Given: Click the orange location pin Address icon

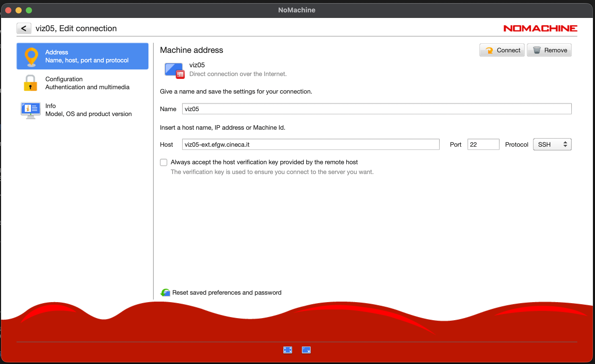Looking at the screenshot, I should click(x=31, y=57).
